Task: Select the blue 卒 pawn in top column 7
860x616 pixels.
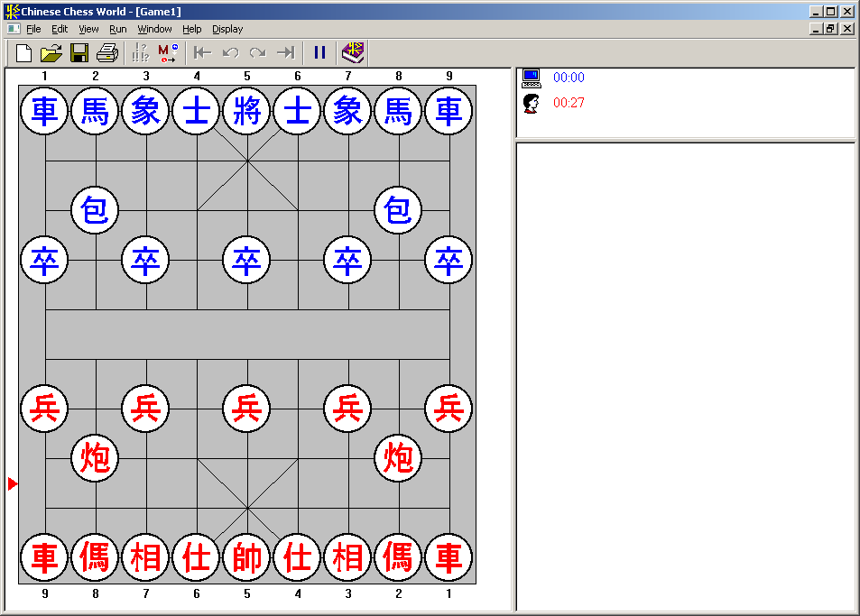Action: click(x=347, y=260)
